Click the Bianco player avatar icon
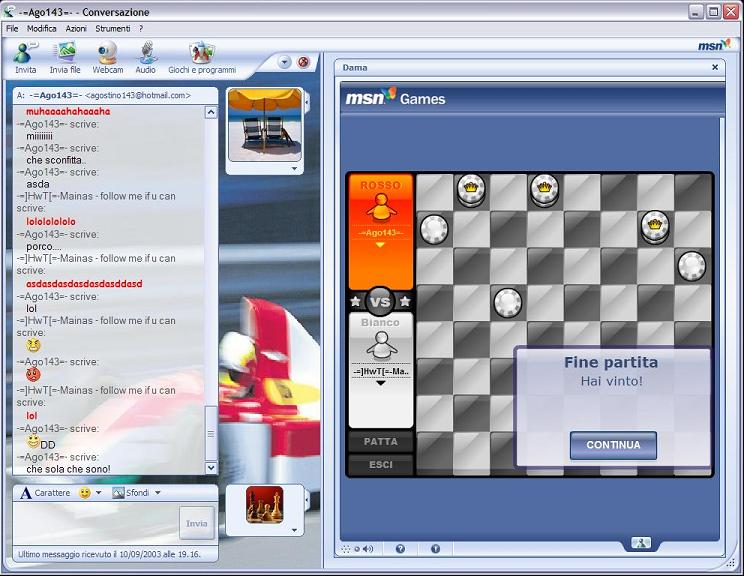The height and width of the screenshot is (576, 744). (381, 345)
